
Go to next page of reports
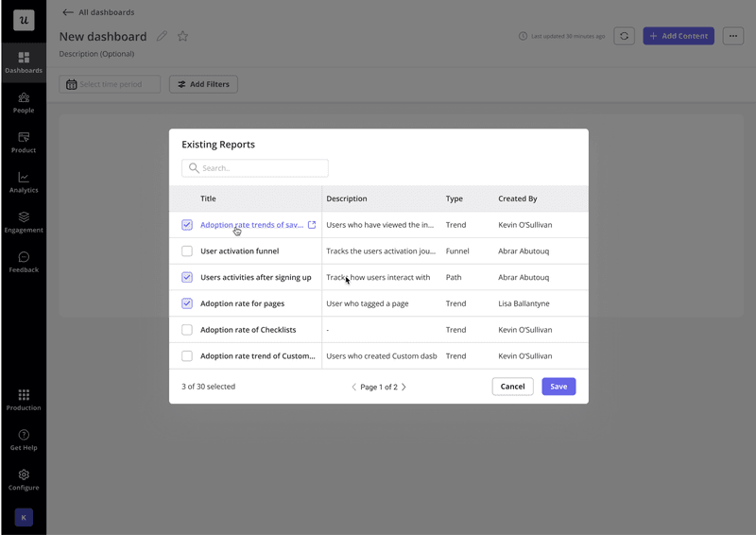coord(404,387)
